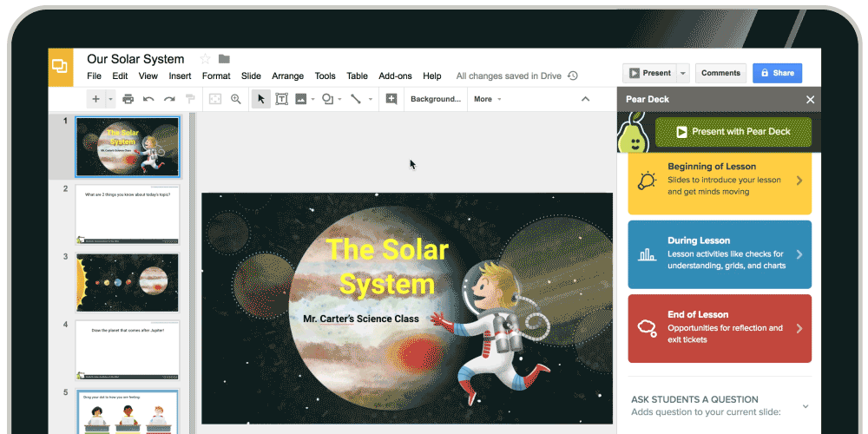Screen dimensions: 868x434
Task: Click the Zoom to fit icon
Action: pyautogui.click(x=214, y=99)
